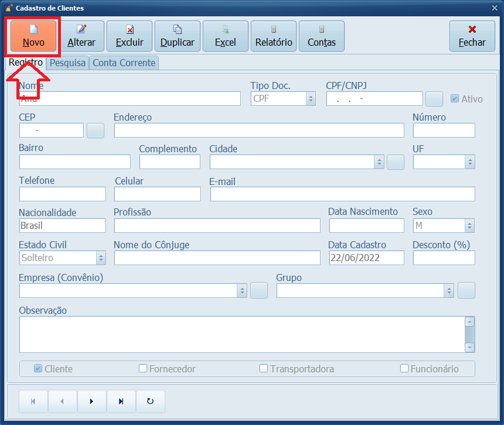Enable the Transportadora checkbox
Viewport: 504px width, 425px height.
264,368
